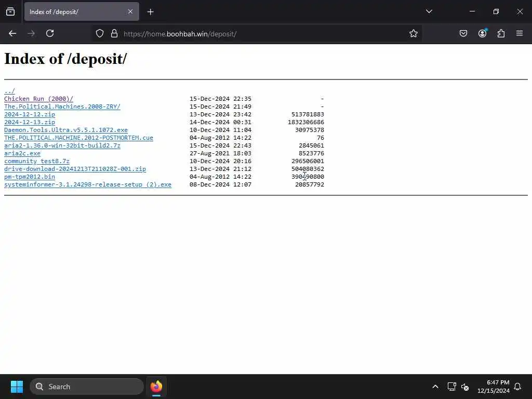Click the taskbar Search box
Viewport: 532px width, 399px height.
tap(87, 387)
